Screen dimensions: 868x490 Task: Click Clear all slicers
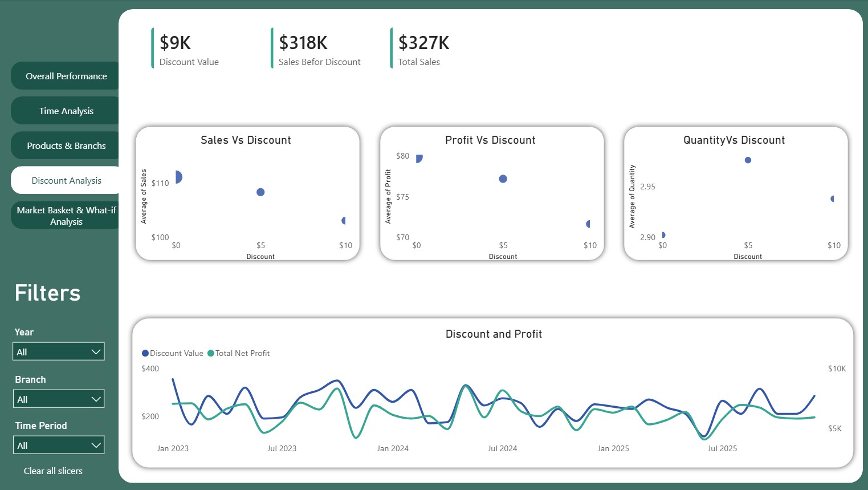click(x=53, y=471)
